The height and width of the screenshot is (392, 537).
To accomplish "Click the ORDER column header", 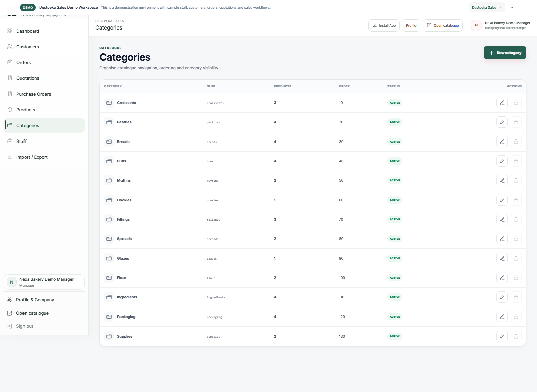I will tap(344, 86).
